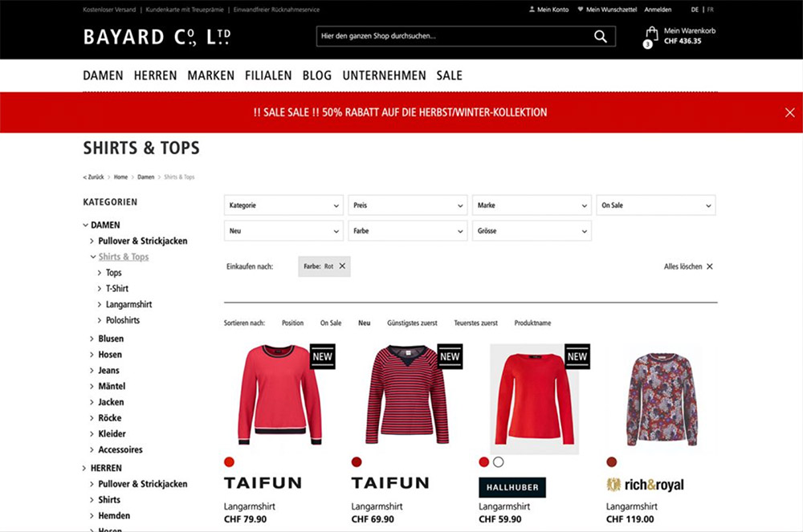Clear all filters with Alles löschen
Viewport: 803px width, 532px height.
coord(688,266)
